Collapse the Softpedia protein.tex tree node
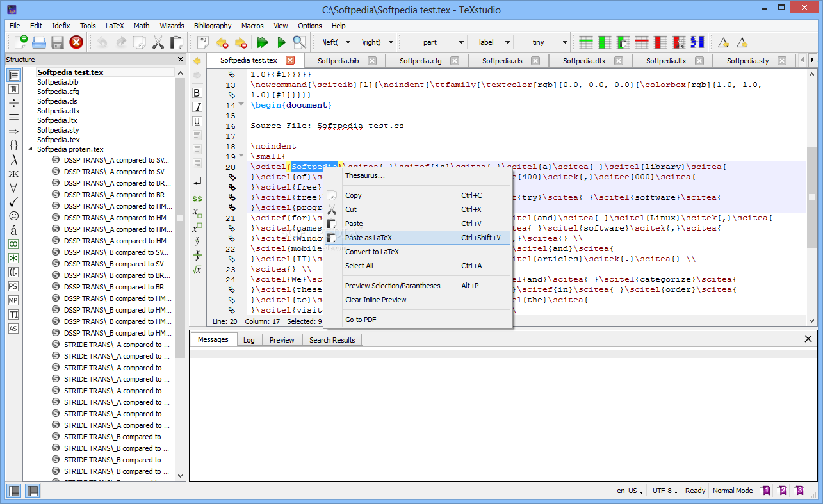 (x=30, y=149)
